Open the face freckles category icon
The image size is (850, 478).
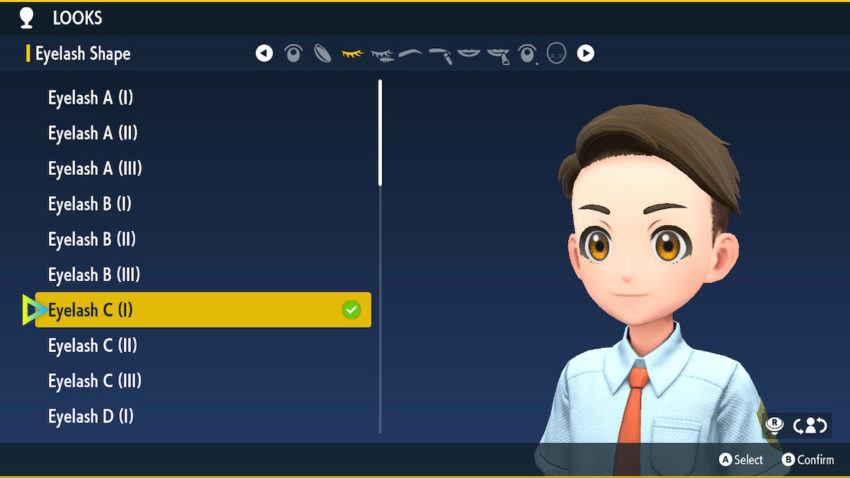556,53
